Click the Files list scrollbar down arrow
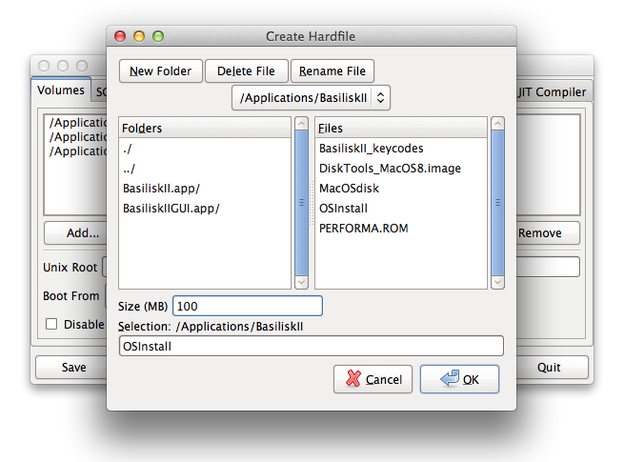Viewport: 625px width, 462px height. [x=497, y=282]
